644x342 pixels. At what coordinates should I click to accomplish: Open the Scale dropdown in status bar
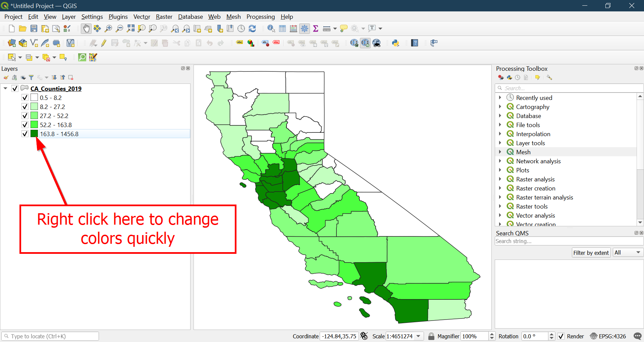point(418,336)
